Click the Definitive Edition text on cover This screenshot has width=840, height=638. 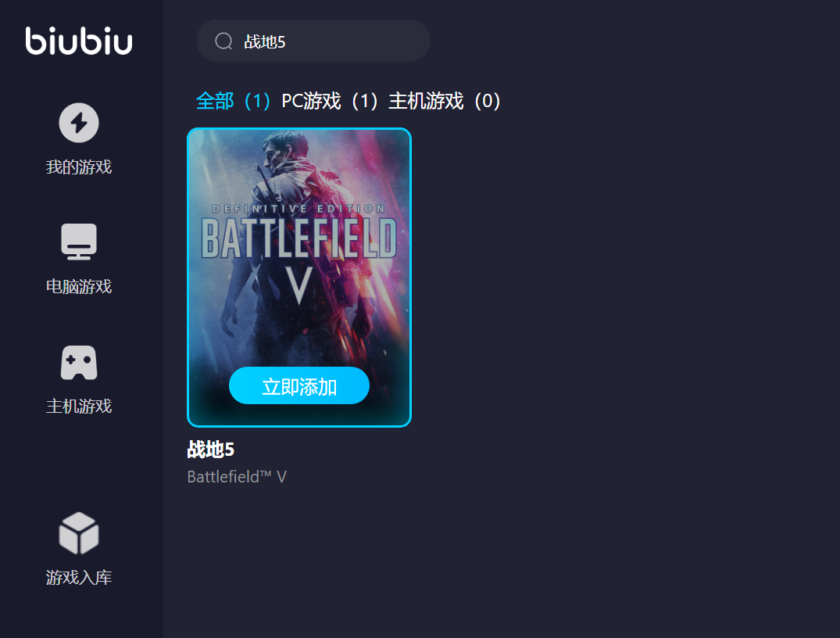pyautogui.click(x=298, y=209)
